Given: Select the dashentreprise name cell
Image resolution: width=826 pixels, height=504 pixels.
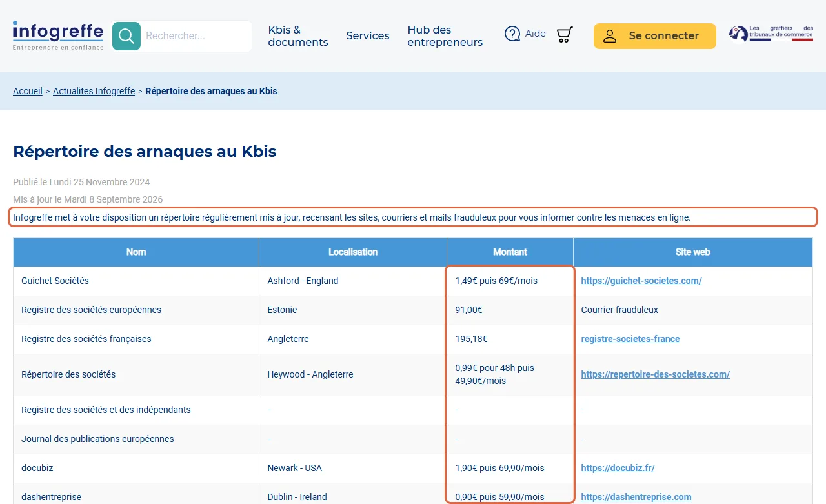Looking at the screenshot, I should pyautogui.click(x=136, y=494).
